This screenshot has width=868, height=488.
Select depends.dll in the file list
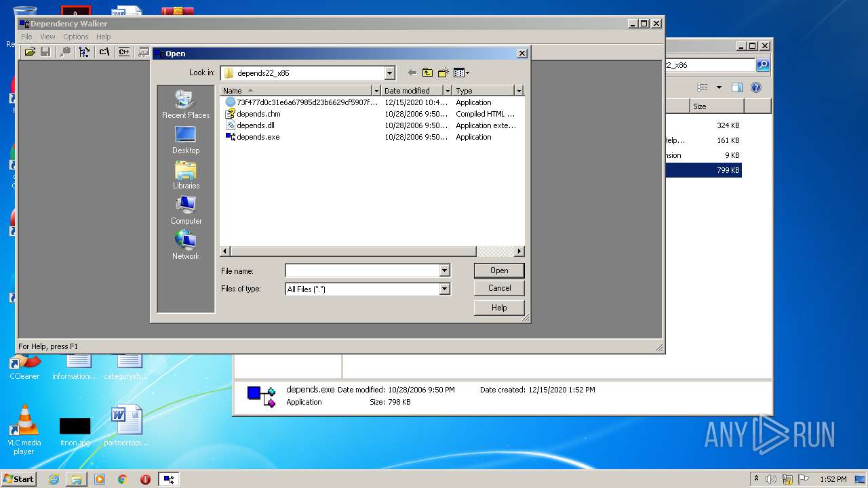pos(250,125)
